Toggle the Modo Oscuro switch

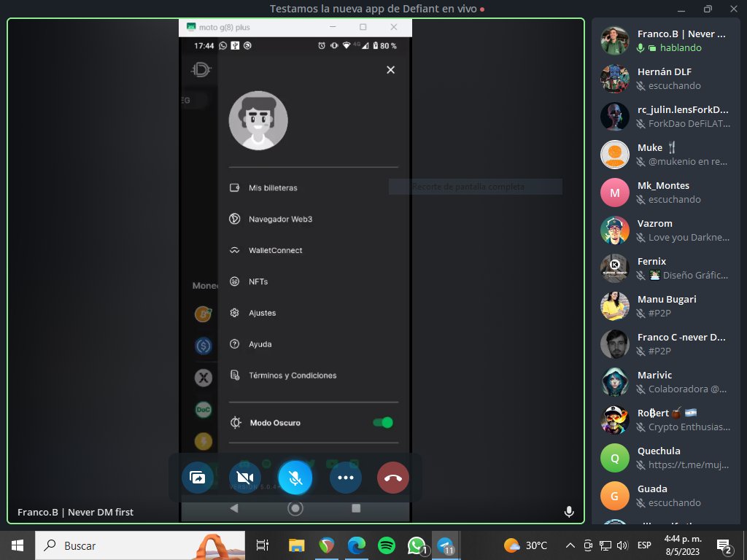(x=383, y=422)
